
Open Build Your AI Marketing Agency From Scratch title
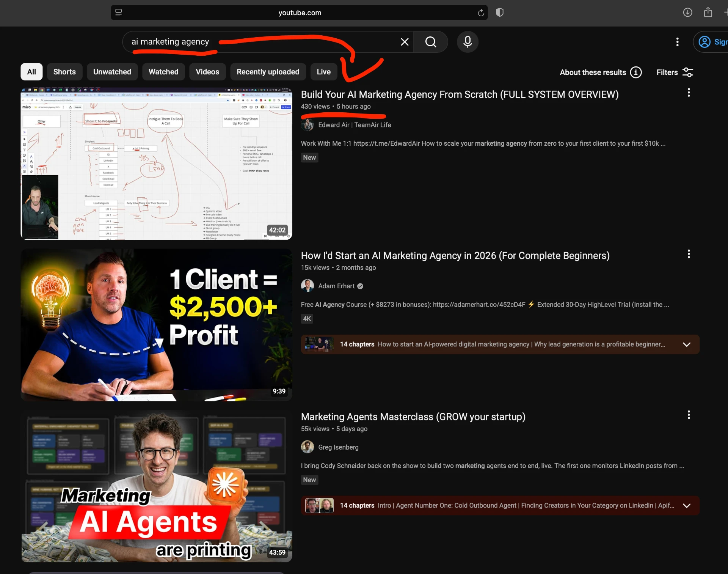tap(460, 94)
